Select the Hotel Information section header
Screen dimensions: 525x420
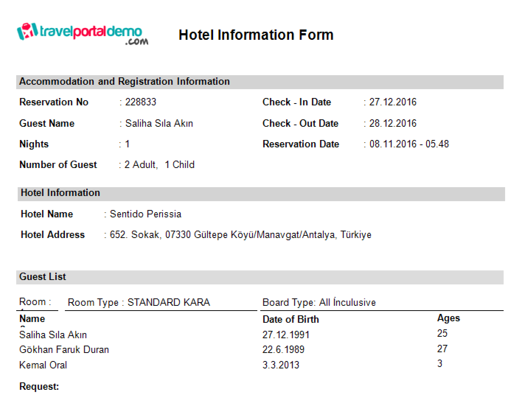[261, 193]
